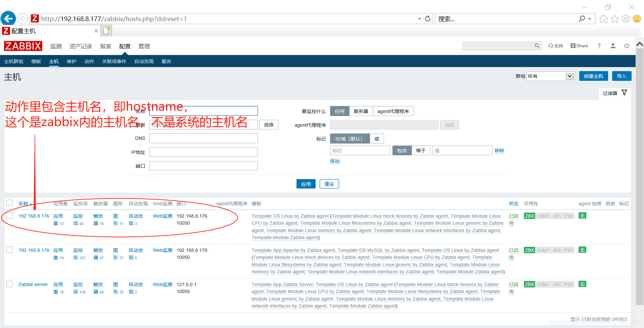Expand browser search provider dropdown
Viewport: 644px width, 328px height.
click(590, 19)
